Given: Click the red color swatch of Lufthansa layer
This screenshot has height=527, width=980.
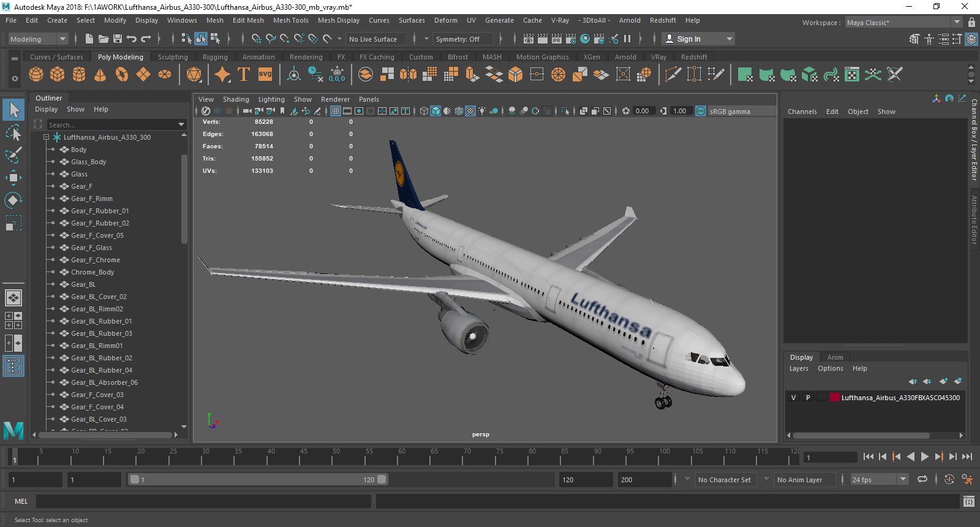Looking at the screenshot, I should [835, 398].
